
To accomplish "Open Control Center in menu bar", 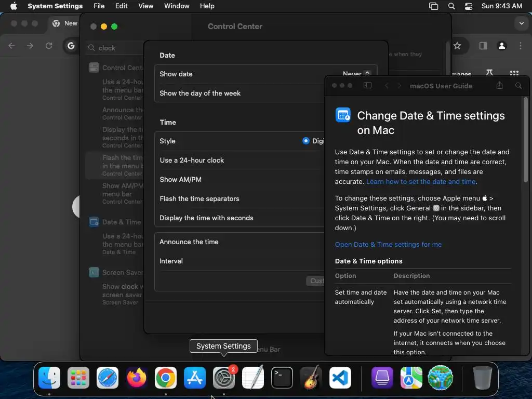I will coord(469,6).
